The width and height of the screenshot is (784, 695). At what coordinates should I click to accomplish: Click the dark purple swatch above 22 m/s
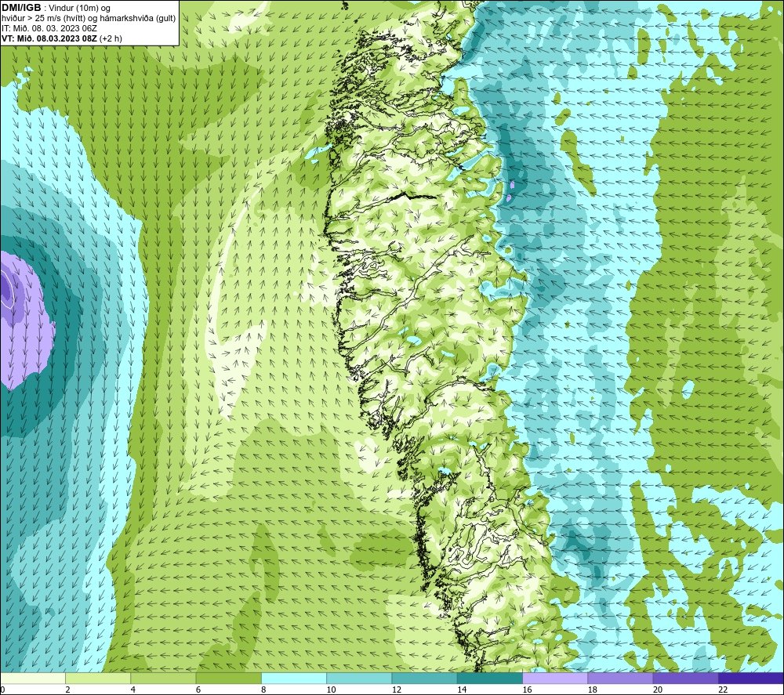click(751, 678)
